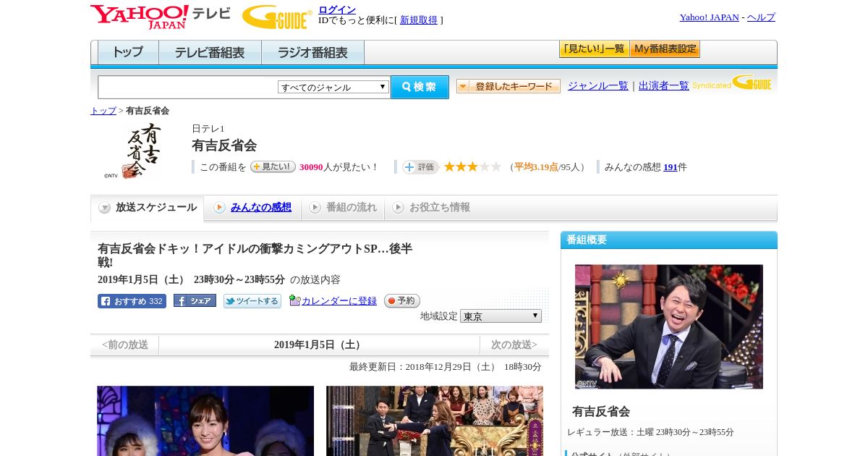
Task: Click the 「見たい!」一覧 button
Action: pyautogui.click(x=594, y=49)
